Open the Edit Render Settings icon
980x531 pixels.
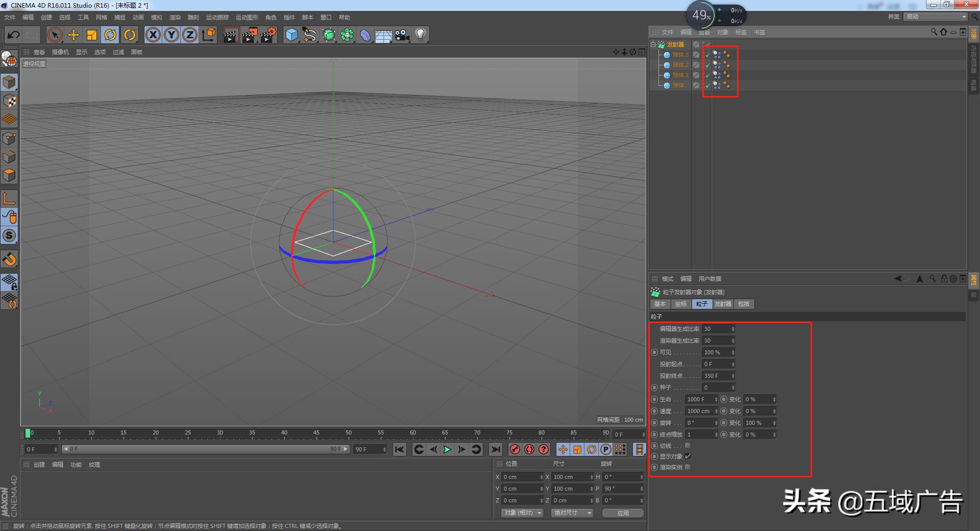[268, 35]
